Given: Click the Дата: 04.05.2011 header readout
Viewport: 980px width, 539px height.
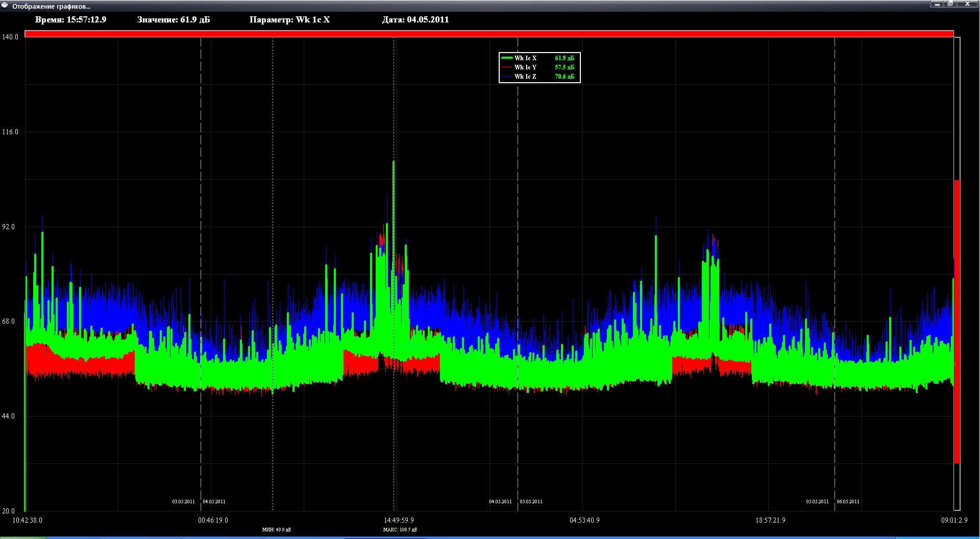Looking at the screenshot, I should tap(415, 20).
